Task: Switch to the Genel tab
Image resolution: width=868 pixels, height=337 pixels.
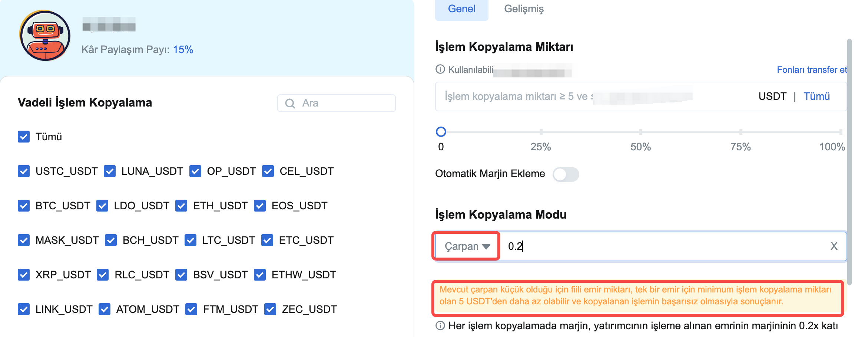Action: [x=461, y=9]
